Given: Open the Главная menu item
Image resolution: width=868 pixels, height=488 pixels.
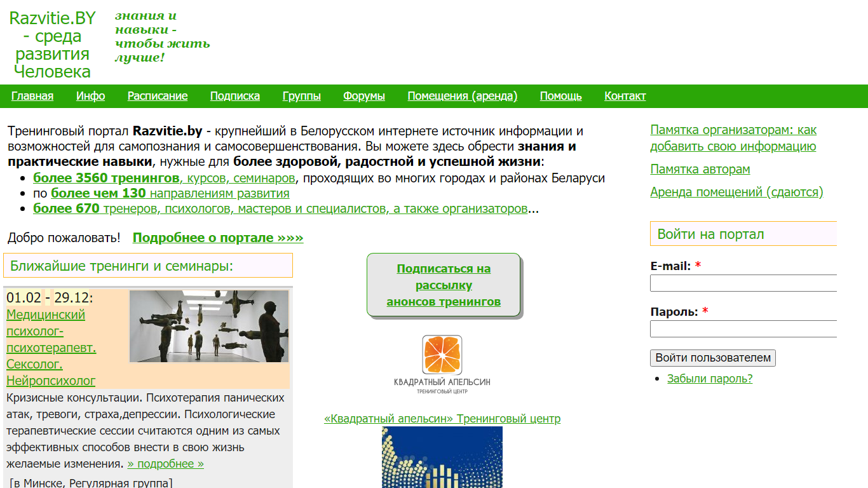Looking at the screenshot, I should (32, 96).
